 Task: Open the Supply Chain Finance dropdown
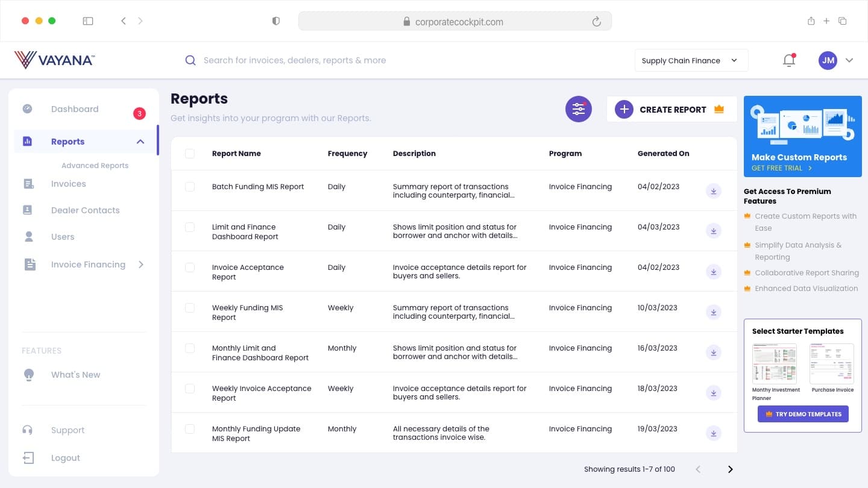[x=691, y=60]
